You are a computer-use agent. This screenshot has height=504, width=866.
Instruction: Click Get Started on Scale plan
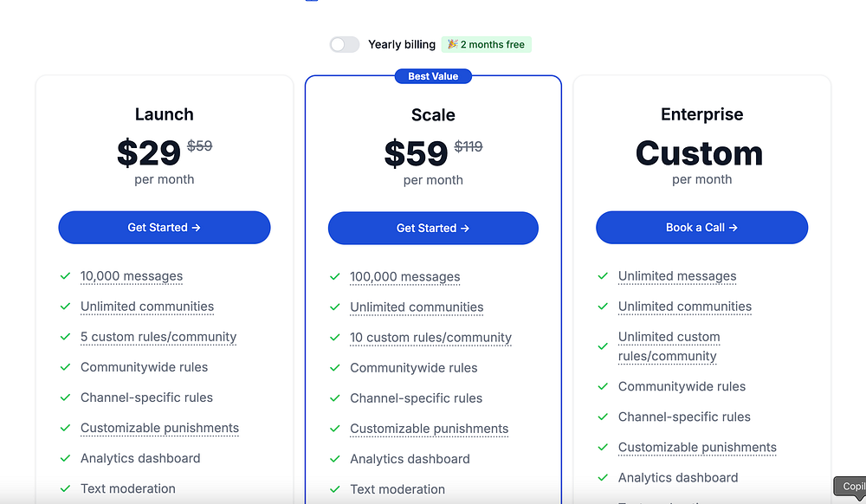[x=433, y=228]
